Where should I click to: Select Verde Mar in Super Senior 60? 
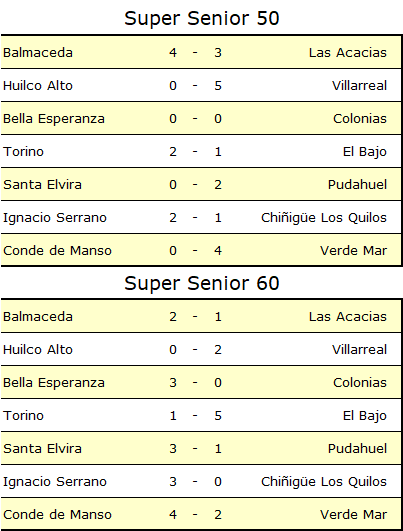pyautogui.click(x=353, y=515)
